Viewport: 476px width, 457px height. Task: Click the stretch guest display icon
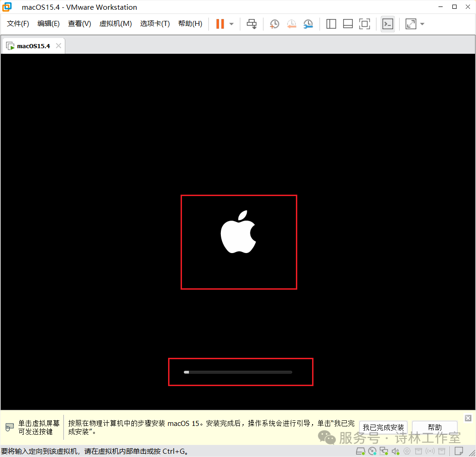pos(411,24)
